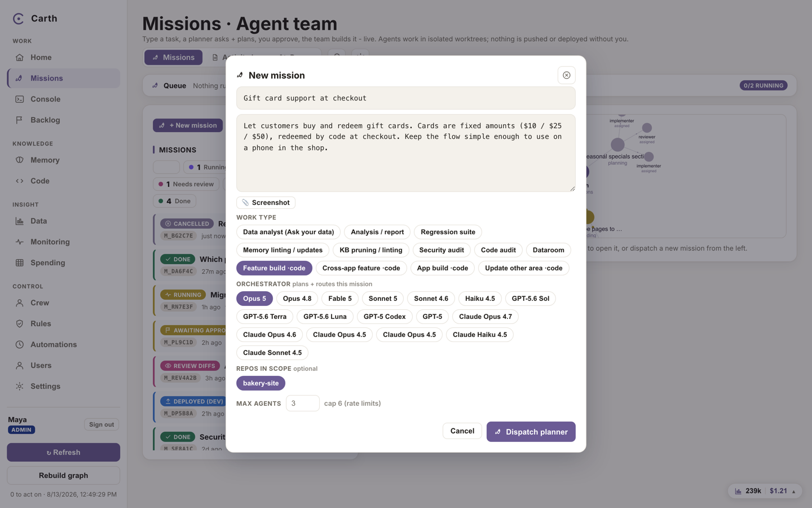Attach a screenshot using the paperclip button
The height and width of the screenshot is (508, 812).
(x=266, y=203)
